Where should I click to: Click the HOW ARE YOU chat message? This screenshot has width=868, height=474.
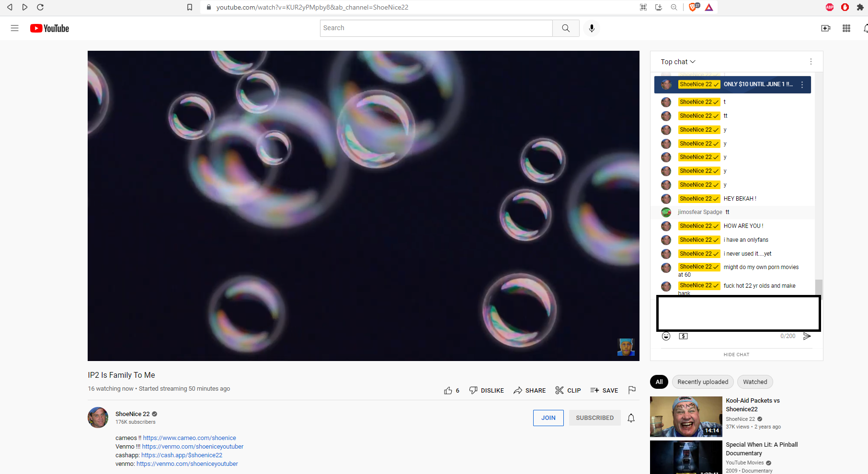[x=743, y=226]
